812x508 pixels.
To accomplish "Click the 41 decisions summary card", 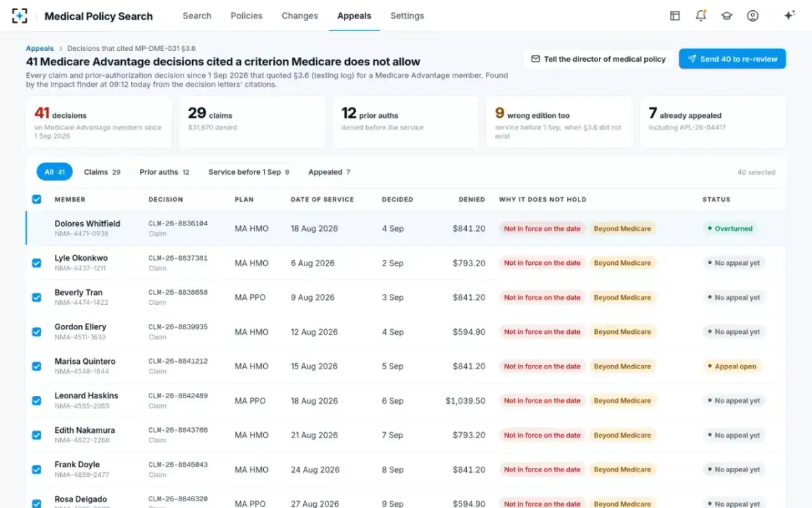I will tap(99, 122).
